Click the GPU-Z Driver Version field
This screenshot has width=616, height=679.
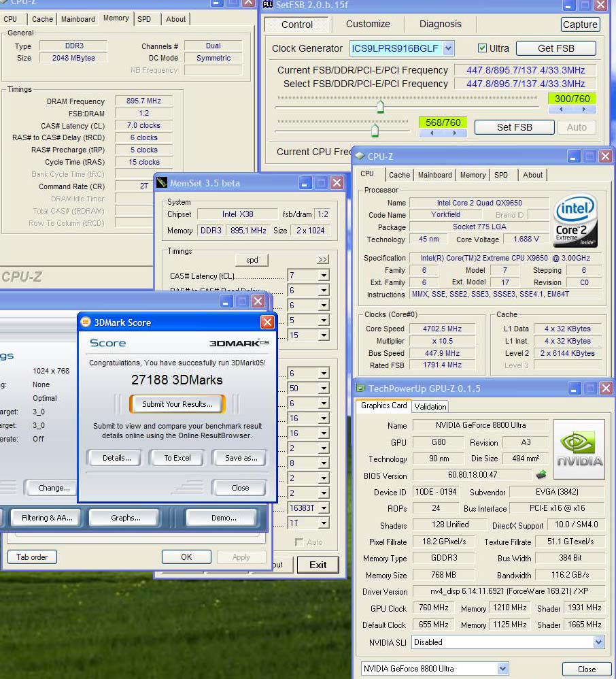click(508, 591)
